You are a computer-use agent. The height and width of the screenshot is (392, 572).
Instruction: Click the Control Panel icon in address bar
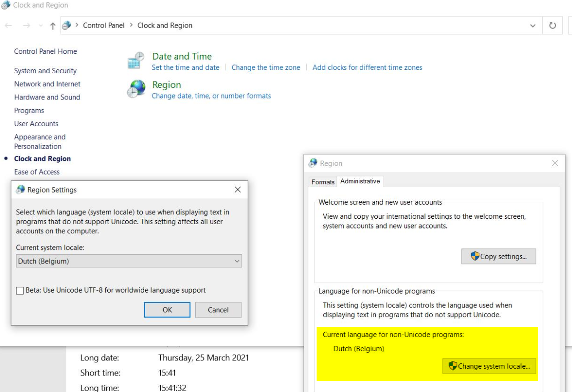click(x=65, y=25)
